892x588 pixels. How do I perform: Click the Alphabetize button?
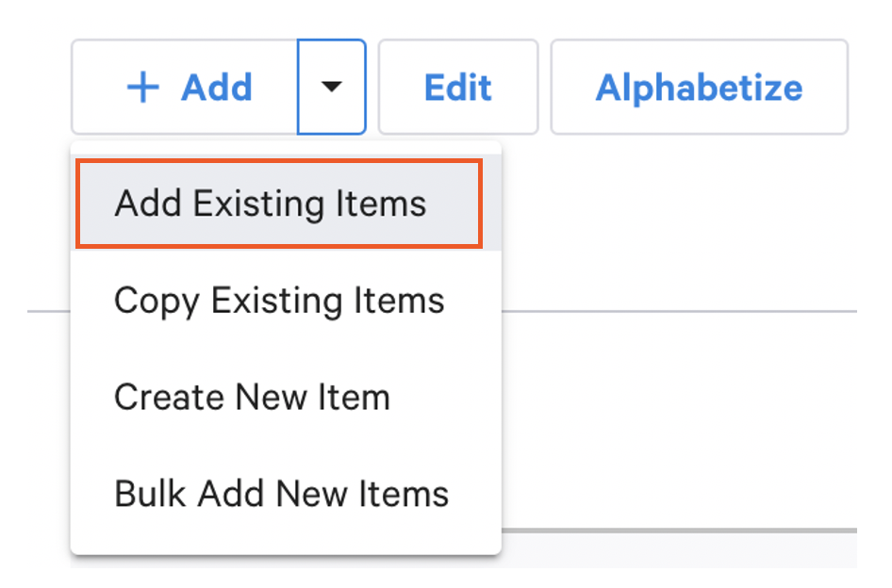[x=699, y=87]
